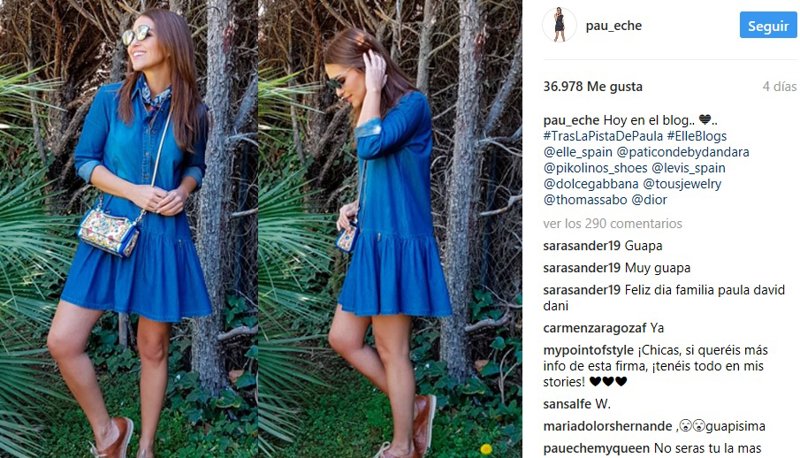Image resolution: width=800 pixels, height=458 pixels.
Task: Click the pau_eche profile avatar
Action: [559, 25]
